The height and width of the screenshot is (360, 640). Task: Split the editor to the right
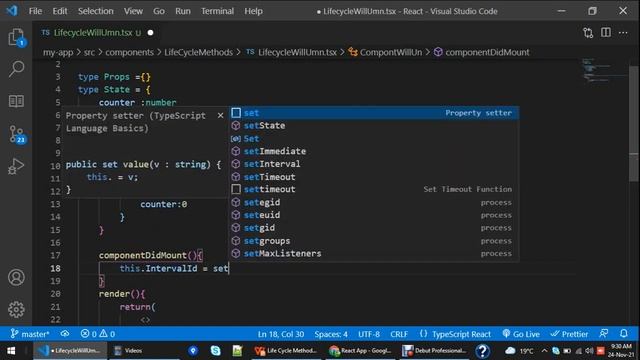tap(606, 33)
